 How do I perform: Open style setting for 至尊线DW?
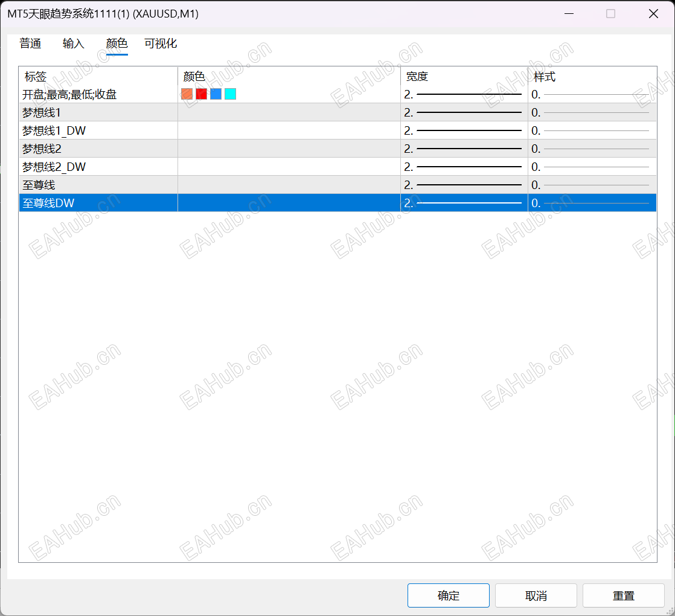(x=592, y=203)
